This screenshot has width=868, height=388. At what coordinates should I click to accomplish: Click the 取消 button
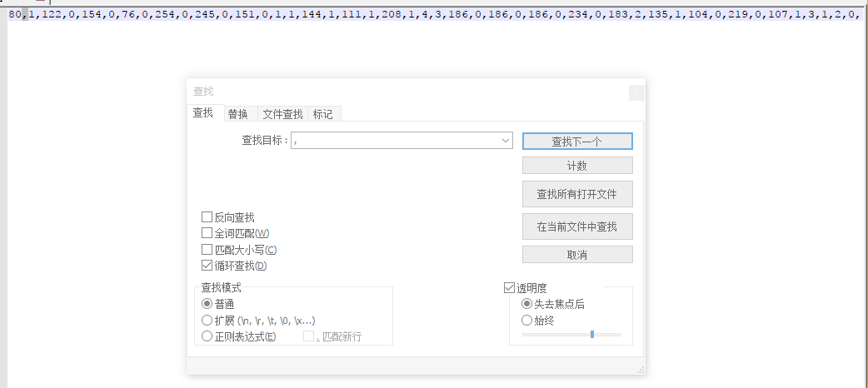coord(577,255)
